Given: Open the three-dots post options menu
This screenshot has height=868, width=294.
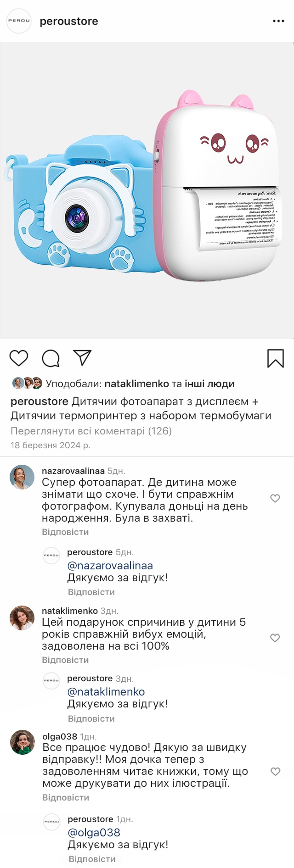Looking at the screenshot, I should pyautogui.click(x=278, y=21).
